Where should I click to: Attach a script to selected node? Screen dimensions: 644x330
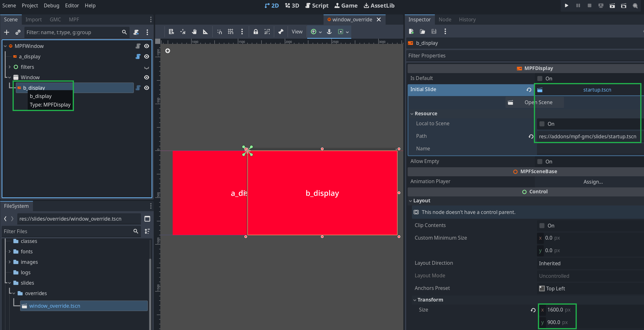(136, 32)
